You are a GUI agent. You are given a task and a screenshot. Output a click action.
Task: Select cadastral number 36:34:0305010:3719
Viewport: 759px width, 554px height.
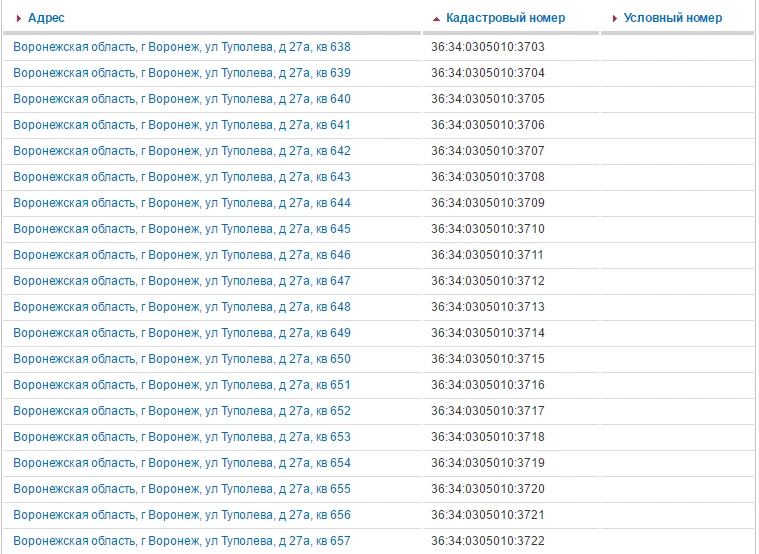pos(488,463)
